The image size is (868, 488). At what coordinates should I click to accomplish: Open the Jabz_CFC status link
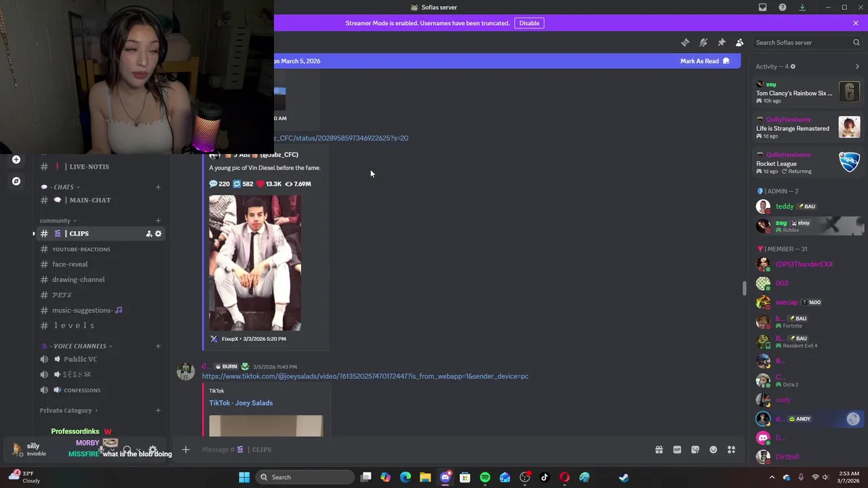click(341, 138)
